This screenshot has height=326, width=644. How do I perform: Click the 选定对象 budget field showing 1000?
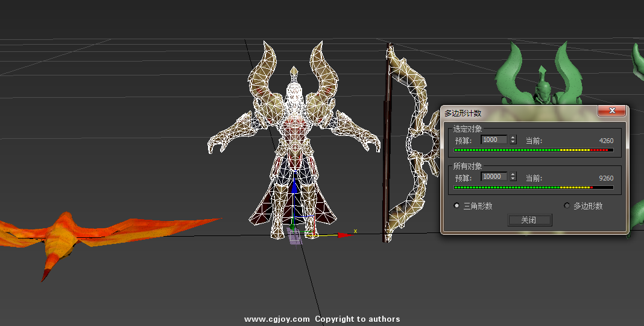click(x=494, y=139)
